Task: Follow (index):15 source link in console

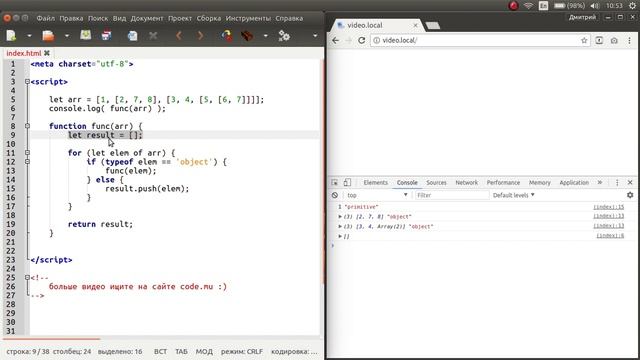Action: (609, 207)
